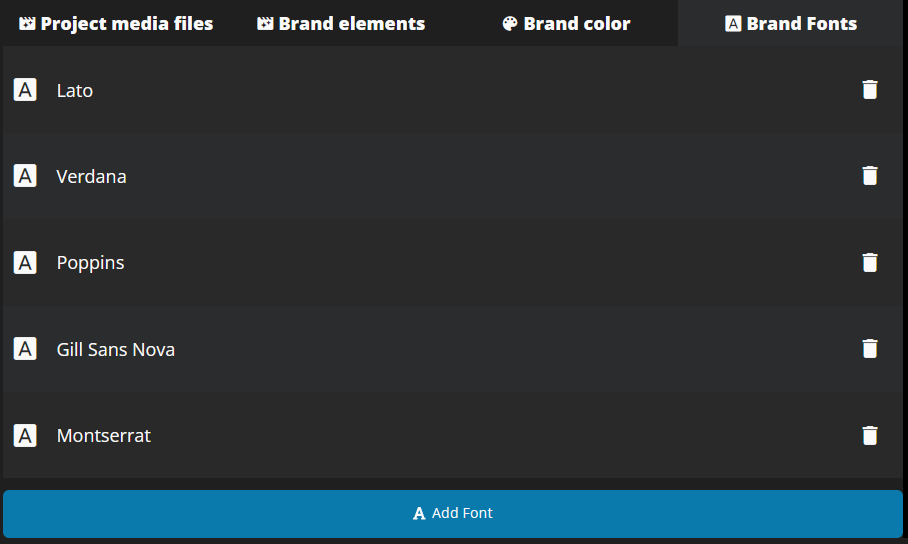Click the font icon beside Lato
The image size is (908, 544).
click(x=25, y=90)
